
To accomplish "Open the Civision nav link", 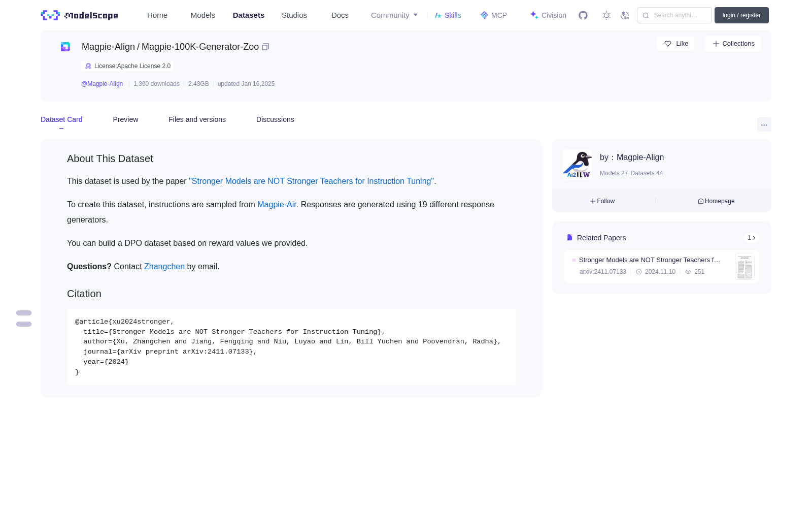I will click(548, 15).
